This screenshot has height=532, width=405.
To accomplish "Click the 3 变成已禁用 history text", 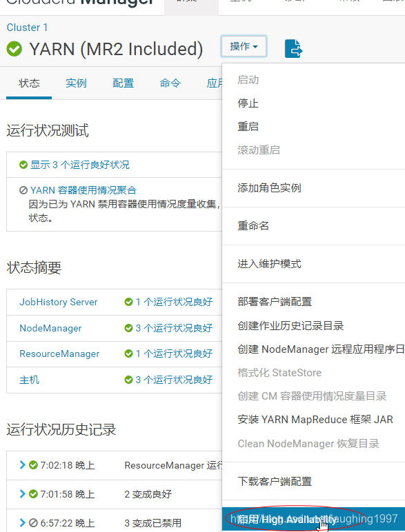I will pyautogui.click(x=153, y=523).
